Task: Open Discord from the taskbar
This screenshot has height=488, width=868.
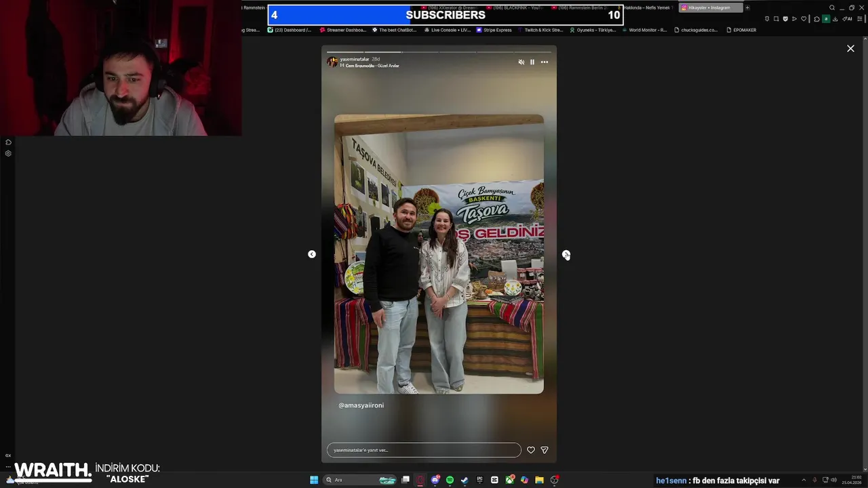Action: coord(435,480)
